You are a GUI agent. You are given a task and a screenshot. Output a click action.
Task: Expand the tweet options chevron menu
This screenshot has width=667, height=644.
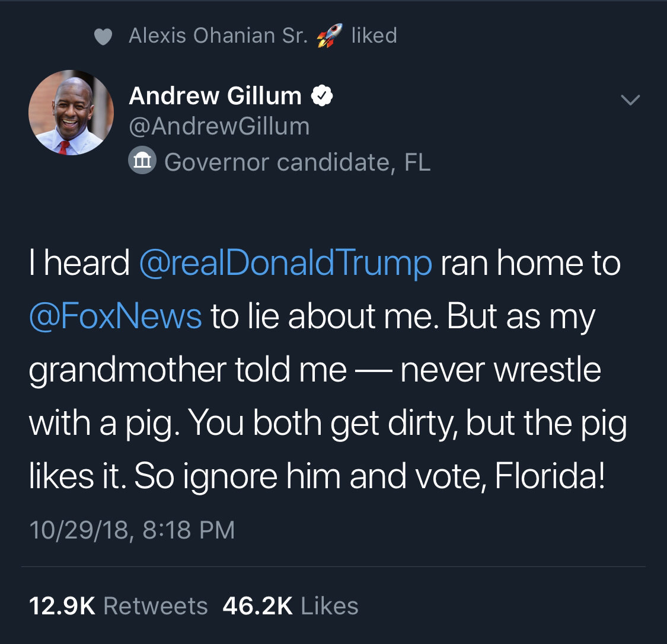630,100
